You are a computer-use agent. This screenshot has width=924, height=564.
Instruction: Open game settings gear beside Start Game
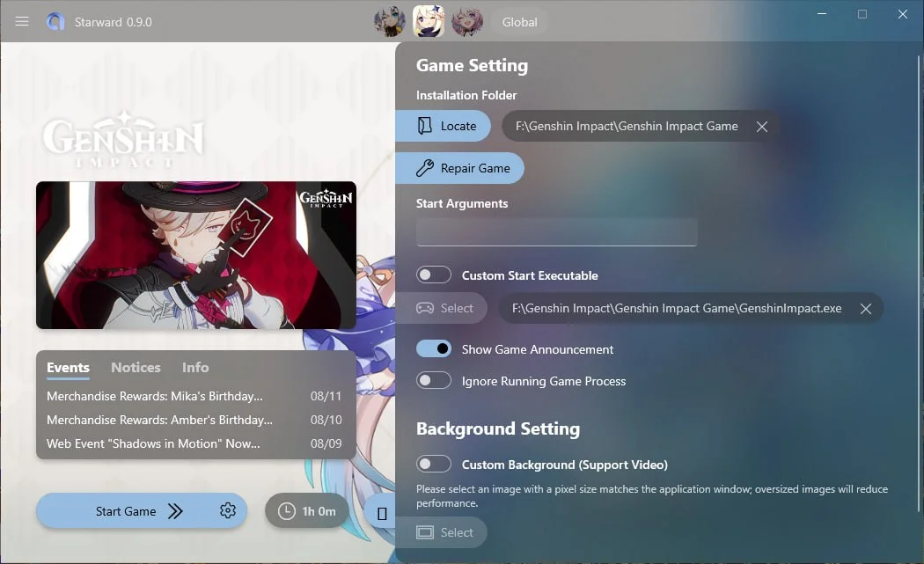tap(228, 510)
